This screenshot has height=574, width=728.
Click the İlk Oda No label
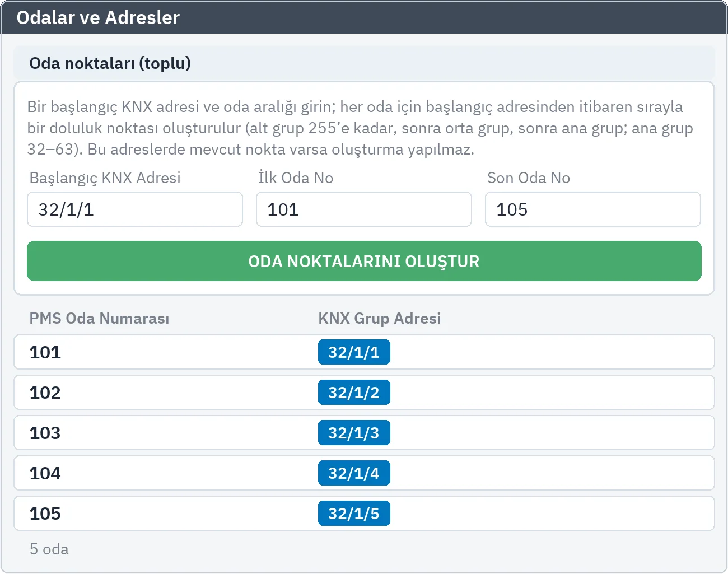pyautogui.click(x=296, y=178)
